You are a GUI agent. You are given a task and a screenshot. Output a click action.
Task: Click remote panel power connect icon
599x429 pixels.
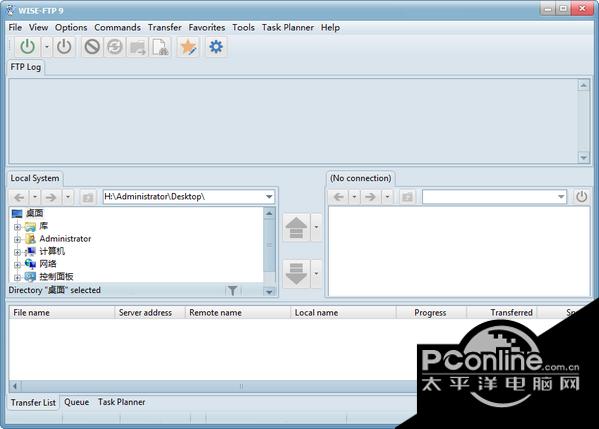581,197
